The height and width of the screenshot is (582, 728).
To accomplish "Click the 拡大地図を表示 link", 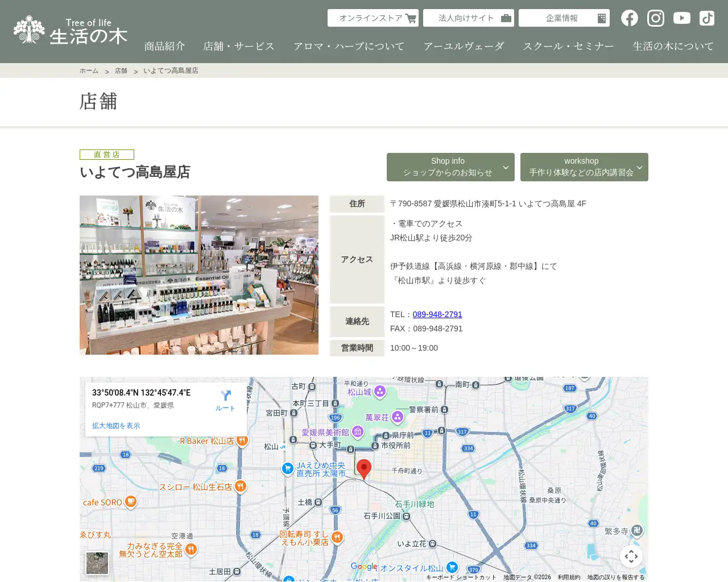I will [115, 425].
